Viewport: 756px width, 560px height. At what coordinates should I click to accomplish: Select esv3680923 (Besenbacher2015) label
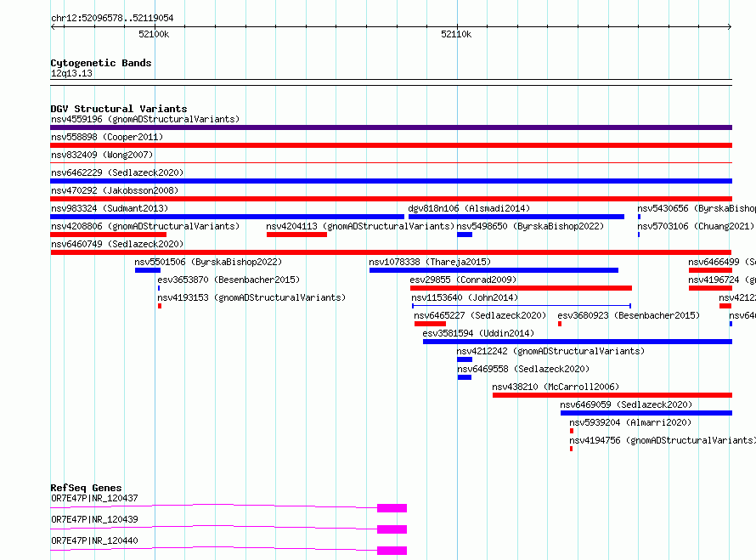(629, 315)
